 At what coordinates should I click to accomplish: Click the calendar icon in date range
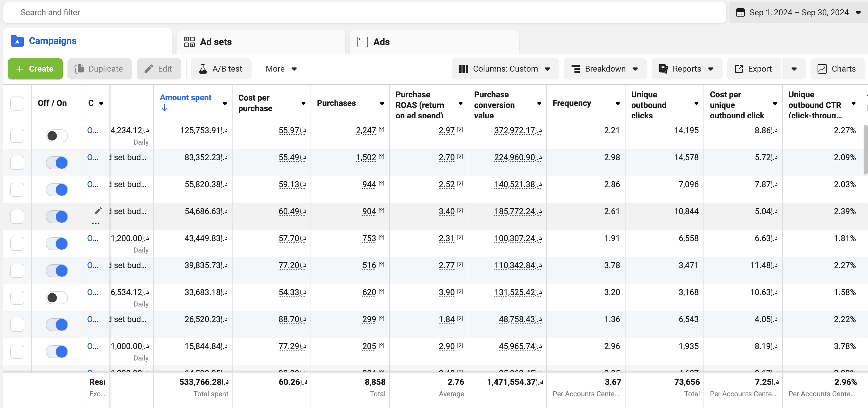tap(740, 13)
